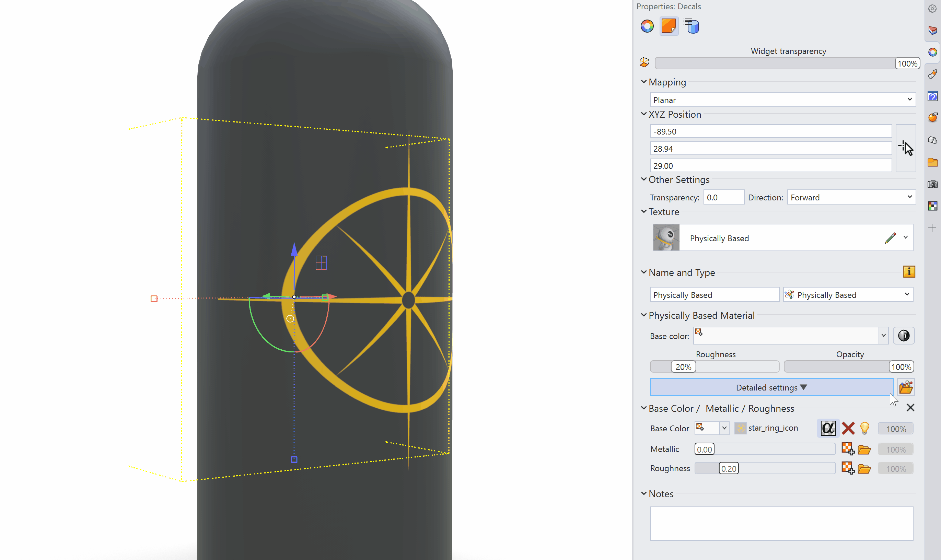Click the yellow info icon in Name and Type
Viewport: 941px width, 560px height.
(x=909, y=272)
